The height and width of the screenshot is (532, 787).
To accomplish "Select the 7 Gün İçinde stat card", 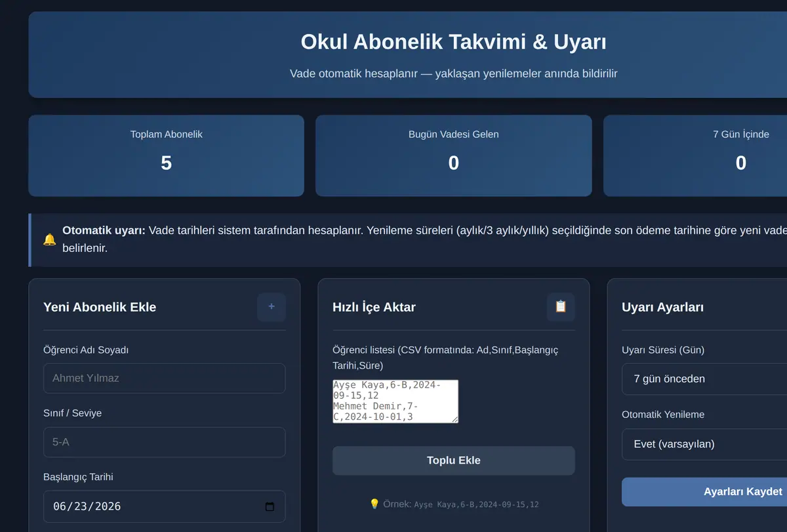I will 695,155.
